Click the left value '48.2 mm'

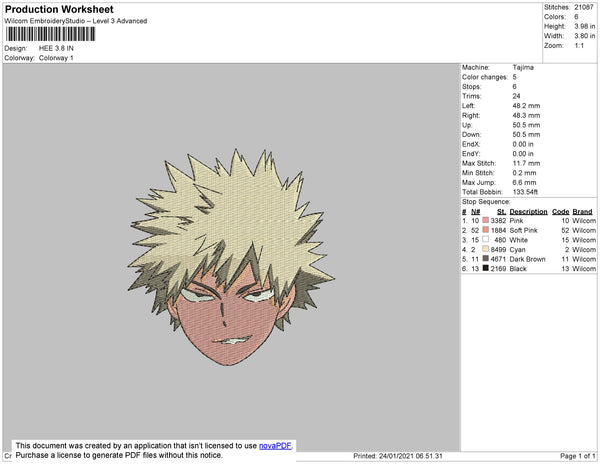pos(527,106)
